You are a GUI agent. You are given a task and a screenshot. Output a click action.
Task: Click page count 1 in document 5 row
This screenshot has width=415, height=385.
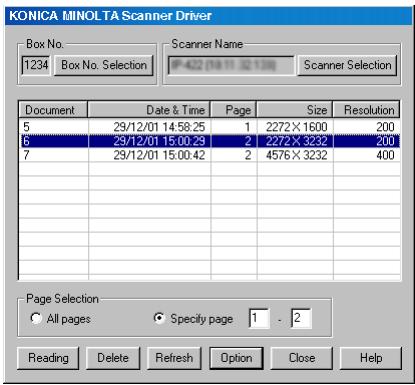[x=247, y=127]
